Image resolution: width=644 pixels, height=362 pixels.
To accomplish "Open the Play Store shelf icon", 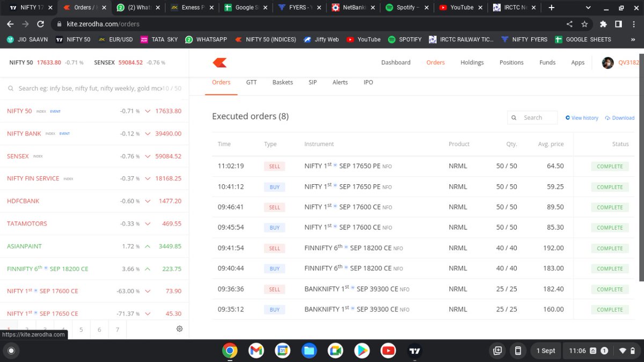I will click(362, 351).
